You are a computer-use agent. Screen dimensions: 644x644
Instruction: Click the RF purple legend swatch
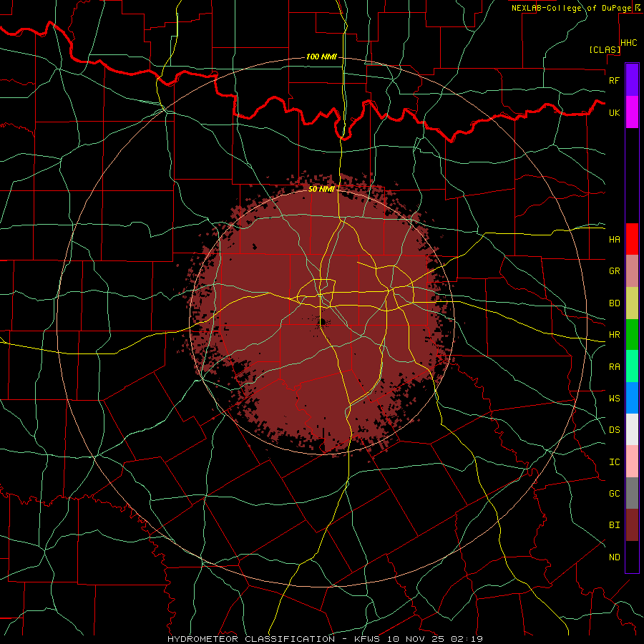click(632, 79)
